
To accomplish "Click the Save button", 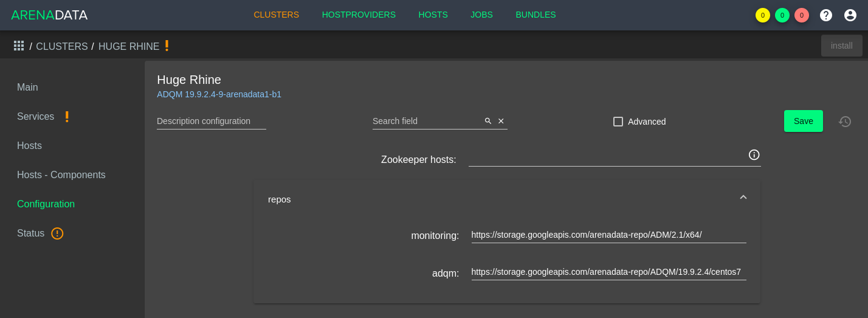I will click(804, 121).
